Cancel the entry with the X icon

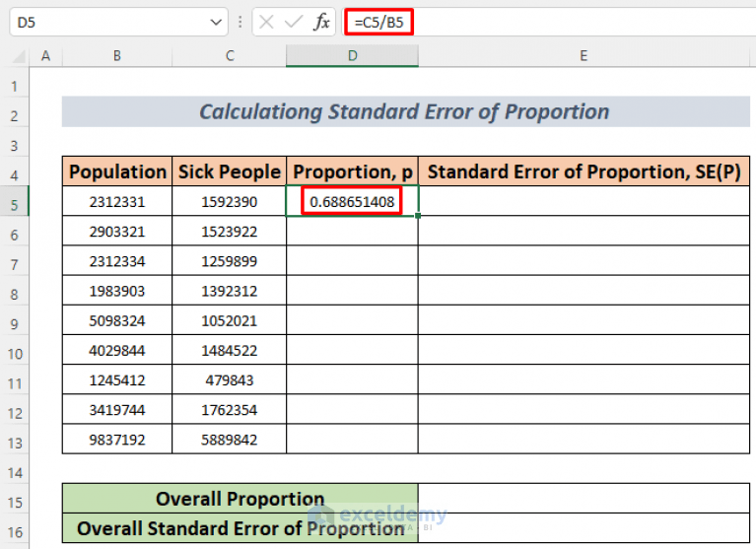pos(266,22)
